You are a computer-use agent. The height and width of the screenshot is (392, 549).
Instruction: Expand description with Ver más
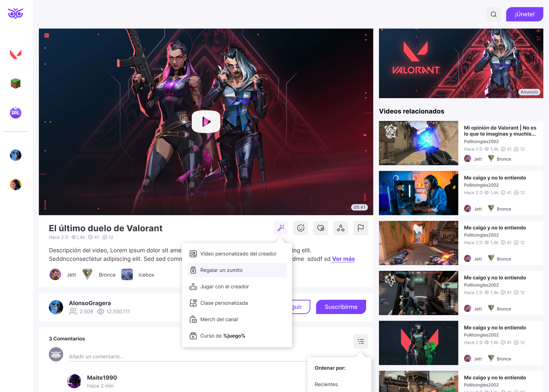(x=343, y=259)
